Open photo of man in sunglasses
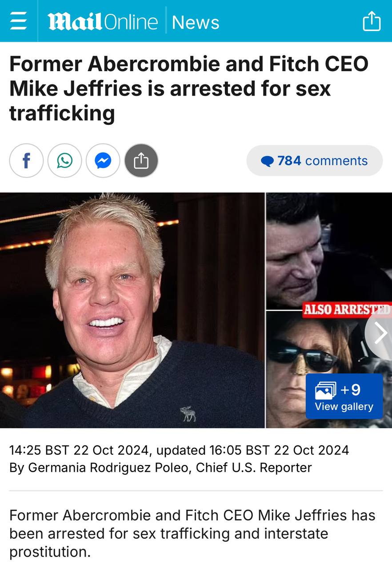 pos(329,370)
